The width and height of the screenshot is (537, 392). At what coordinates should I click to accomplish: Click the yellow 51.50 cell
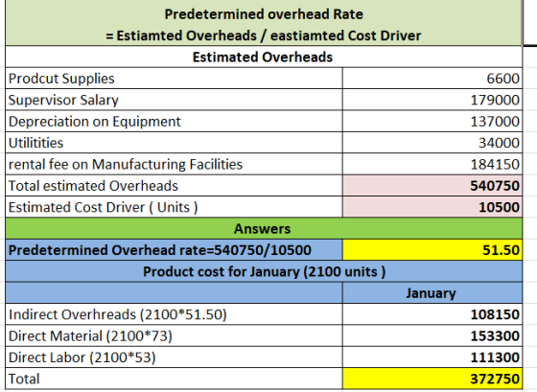(x=432, y=250)
